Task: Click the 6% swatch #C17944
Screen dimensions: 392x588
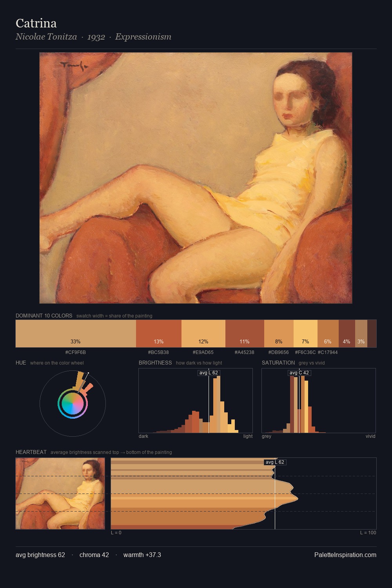Action: [x=328, y=334]
